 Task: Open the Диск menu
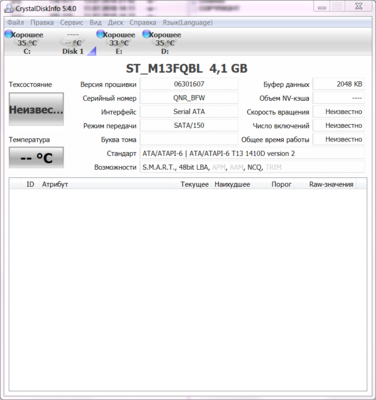point(116,23)
